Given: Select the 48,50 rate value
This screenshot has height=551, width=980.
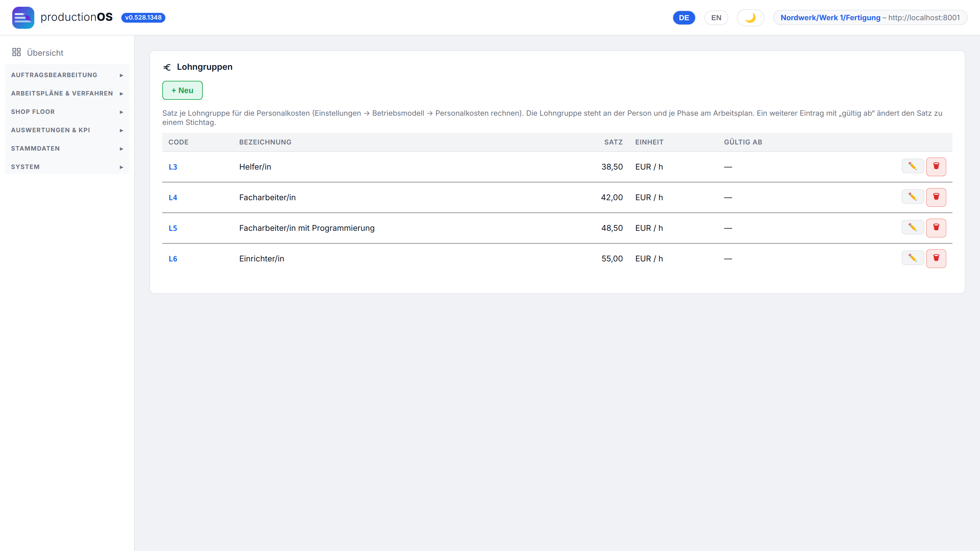Looking at the screenshot, I should click(x=612, y=228).
